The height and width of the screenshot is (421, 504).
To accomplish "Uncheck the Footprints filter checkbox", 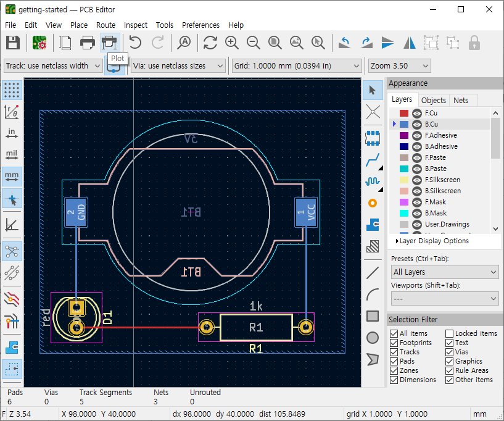I will [394, 343].
